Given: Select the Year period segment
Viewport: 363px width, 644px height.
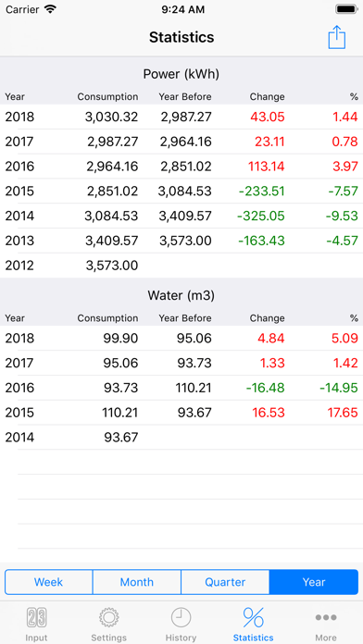Looking at the screenshot, I should (314, 582).
